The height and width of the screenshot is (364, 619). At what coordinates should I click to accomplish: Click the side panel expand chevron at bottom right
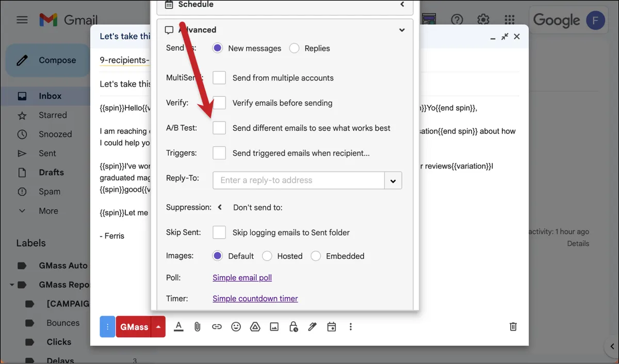click(x=611, y=346)
